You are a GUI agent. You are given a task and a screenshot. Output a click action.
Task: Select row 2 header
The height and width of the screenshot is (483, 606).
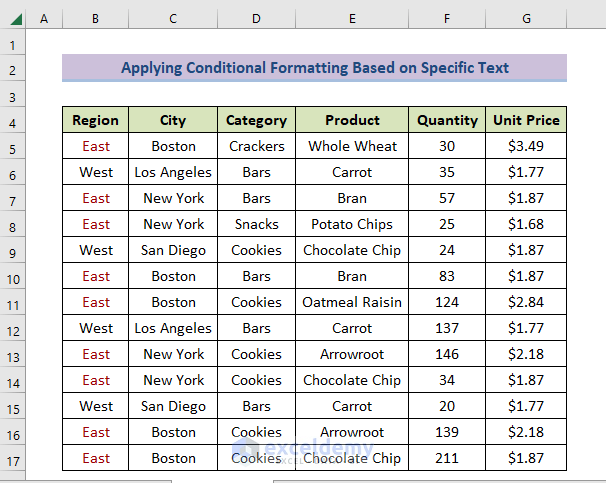click(x=13, y=69)
